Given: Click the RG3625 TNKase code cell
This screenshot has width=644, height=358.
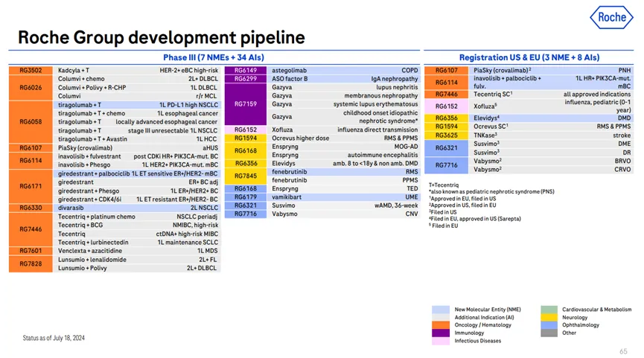Looking at the screenshot, I should (447, 135).
